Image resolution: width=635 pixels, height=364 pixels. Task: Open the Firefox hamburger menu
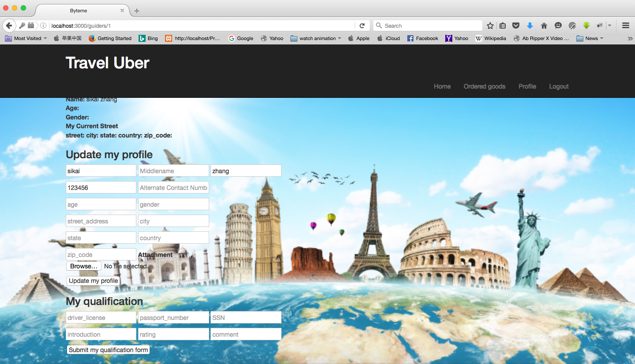tap(626, 26)
